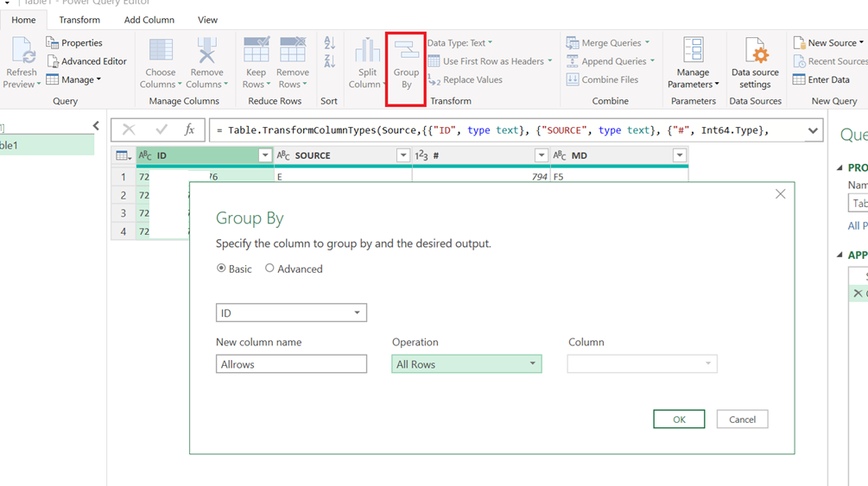Open the # column filter dropdown
The height and width of the screenshot is (486, 868).
542,155
